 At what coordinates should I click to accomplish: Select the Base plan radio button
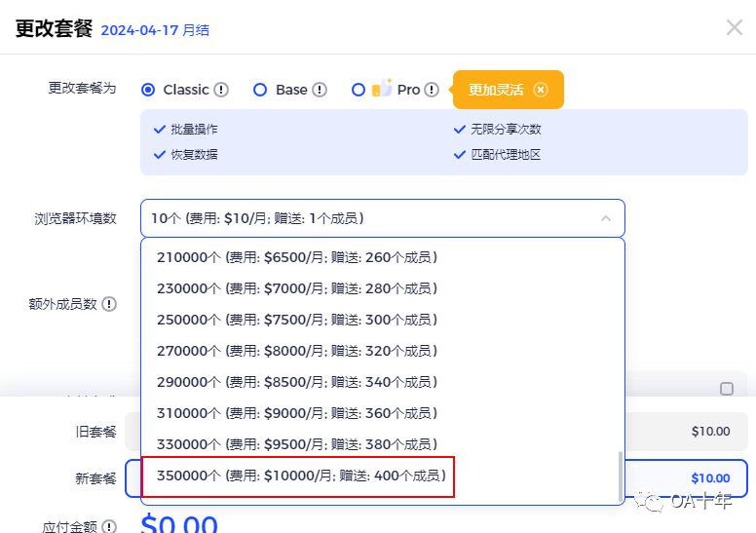tap(260, 90)
